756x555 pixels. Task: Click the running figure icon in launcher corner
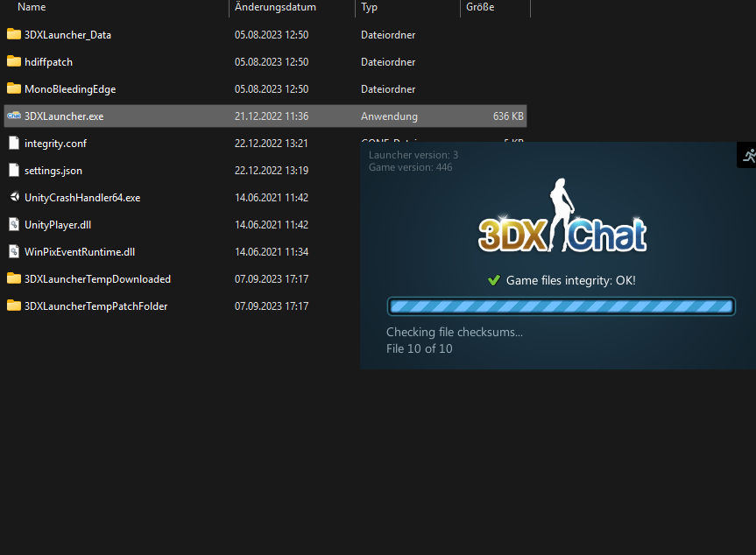749,156
